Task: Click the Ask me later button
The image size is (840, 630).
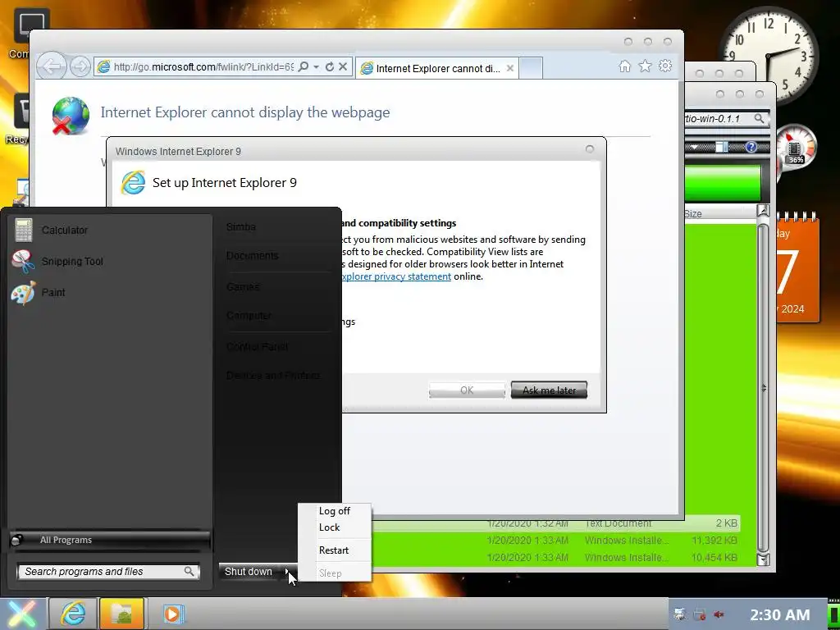Action: pos(549,390)
